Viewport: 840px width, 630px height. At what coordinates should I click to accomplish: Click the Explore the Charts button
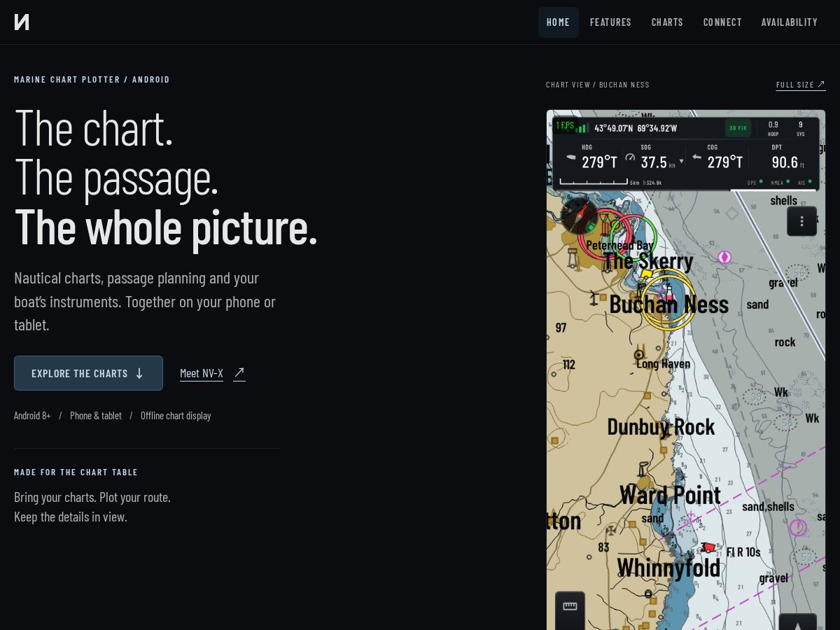pos(88,373)
